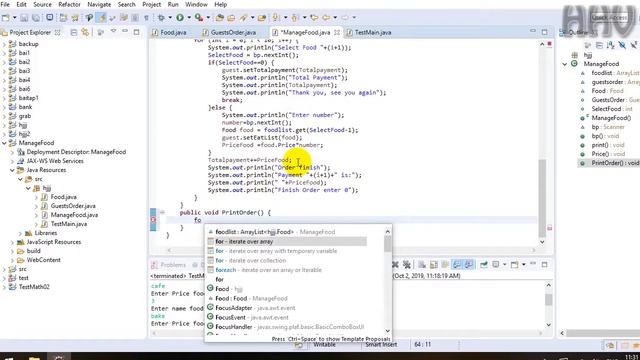
Task: Open the Window menu
Action: coord(196,4)
